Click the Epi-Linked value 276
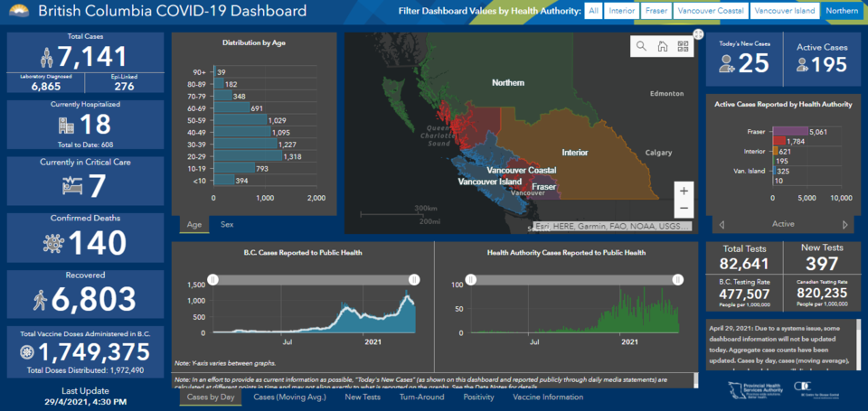This screenshot has width=868, height=411. pyautogui.click(x=124, y=87)
